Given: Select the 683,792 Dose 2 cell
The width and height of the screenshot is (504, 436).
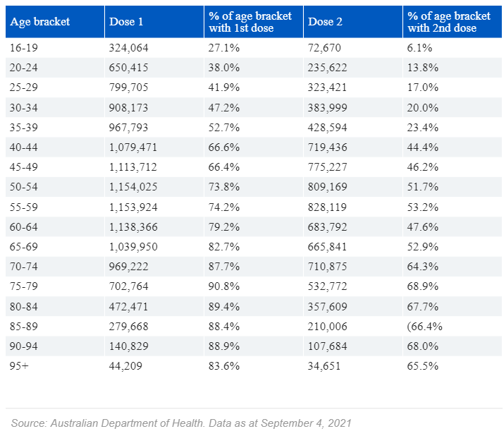Looking at the screenshot, I should click(x=328, y=227).
